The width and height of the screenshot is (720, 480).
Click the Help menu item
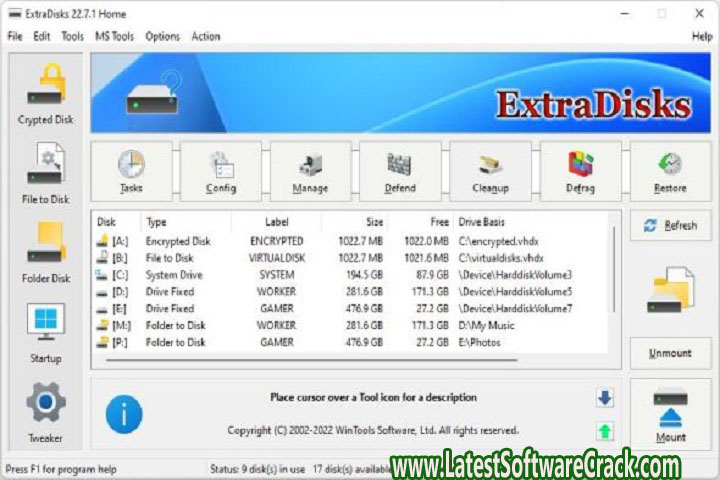702,36
